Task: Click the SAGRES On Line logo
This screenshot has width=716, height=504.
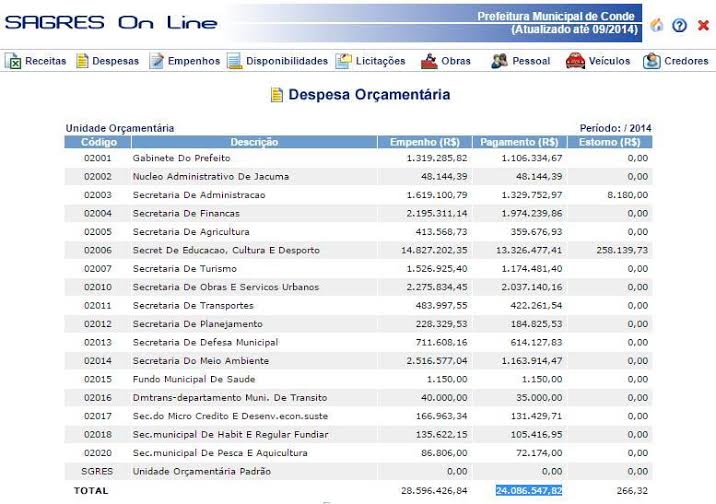Action: pyautogui.click(x=111, y=22)
